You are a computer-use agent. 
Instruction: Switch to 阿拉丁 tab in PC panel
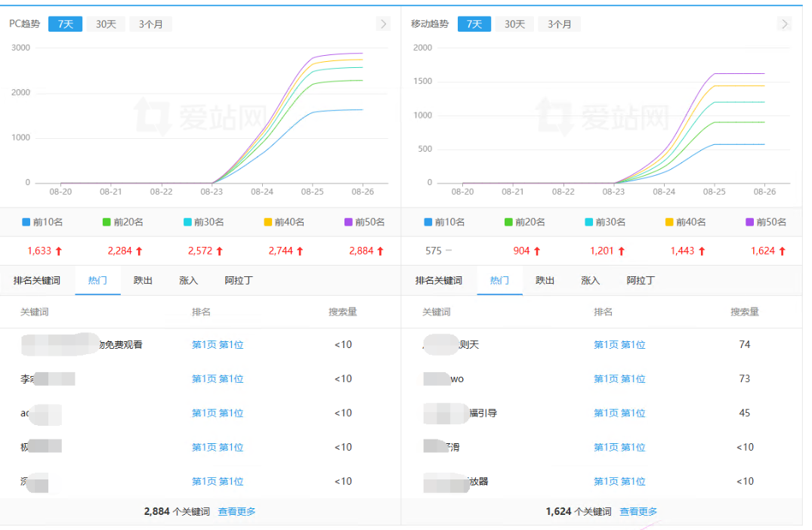239,281
